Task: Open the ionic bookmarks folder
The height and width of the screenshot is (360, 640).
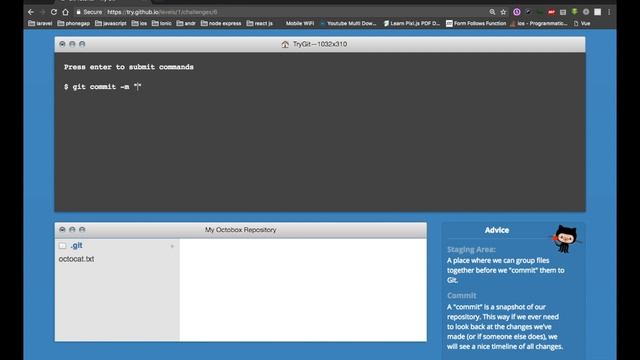Action: point(162,23)
